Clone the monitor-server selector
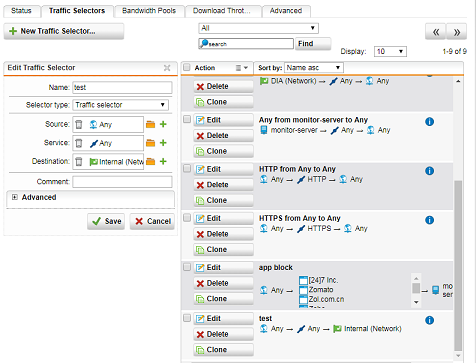This screenshot has height=363, width=476. (223, 151)
